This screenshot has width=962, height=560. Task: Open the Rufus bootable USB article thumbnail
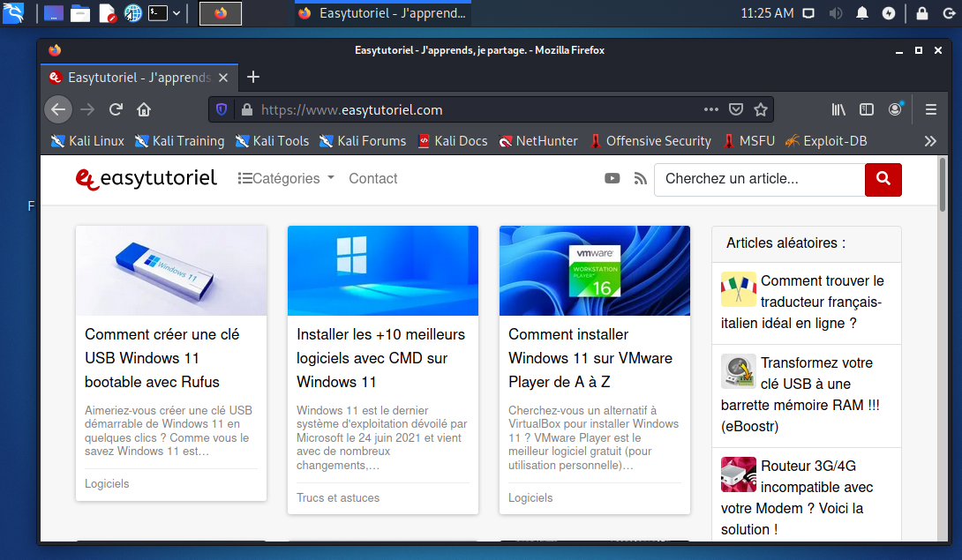click(171, 271)
